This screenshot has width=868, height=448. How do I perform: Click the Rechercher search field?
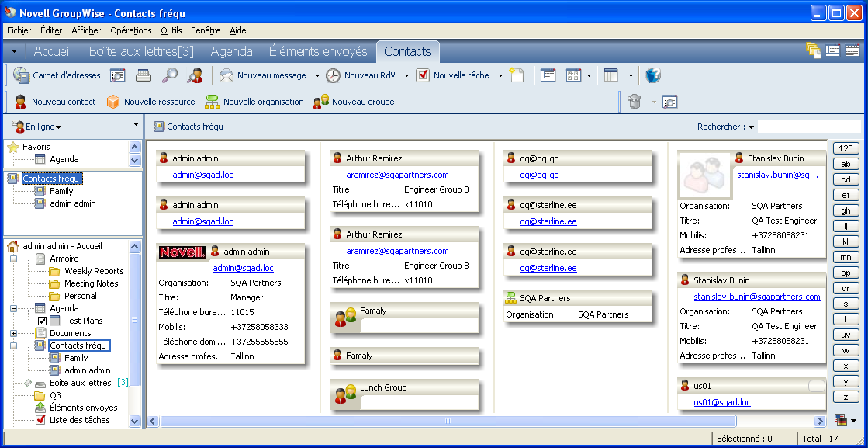[x=808, y=127]
